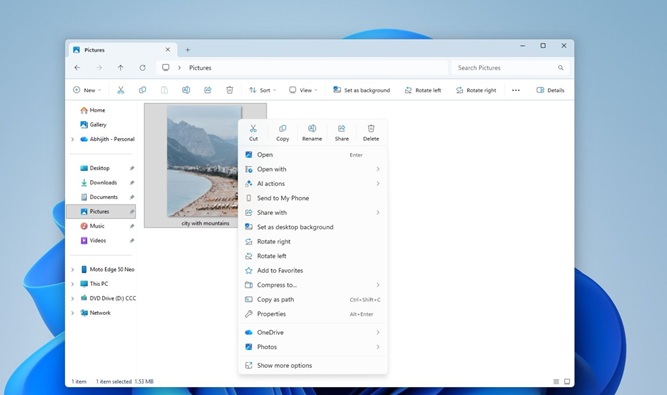
Task: Open the OneDrive submenu
Action: [313, 332]
